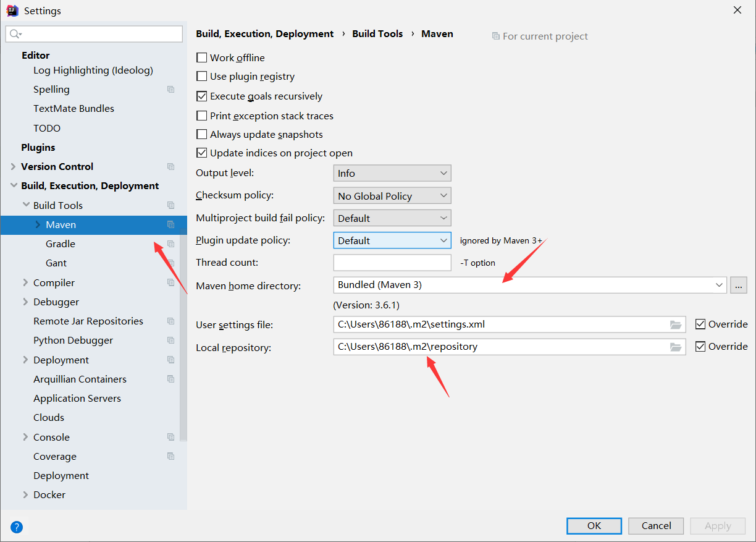The height and width of the screenshot is (542, 756).
Task: Open Multiproject build fail policy dropdown
Action: 392,218
